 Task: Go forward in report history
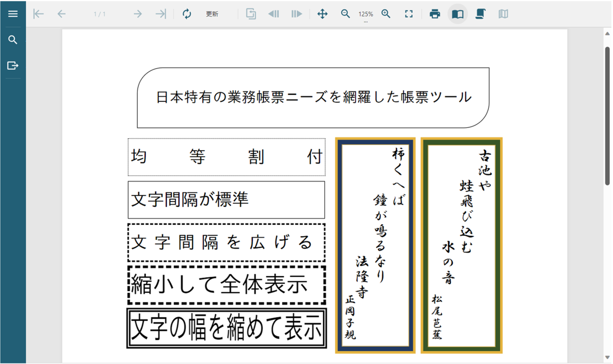[x=297, y=14]
